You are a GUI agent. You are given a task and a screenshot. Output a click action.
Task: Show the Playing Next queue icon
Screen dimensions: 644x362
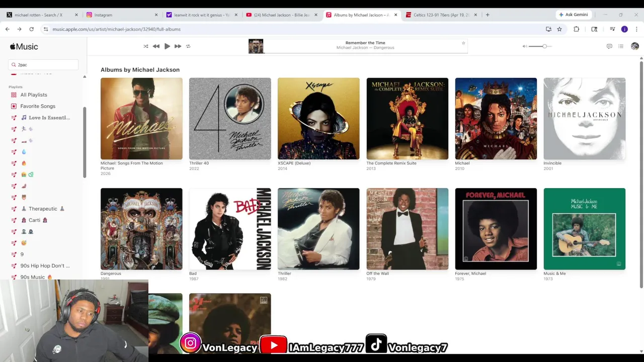tap(621, 46)
